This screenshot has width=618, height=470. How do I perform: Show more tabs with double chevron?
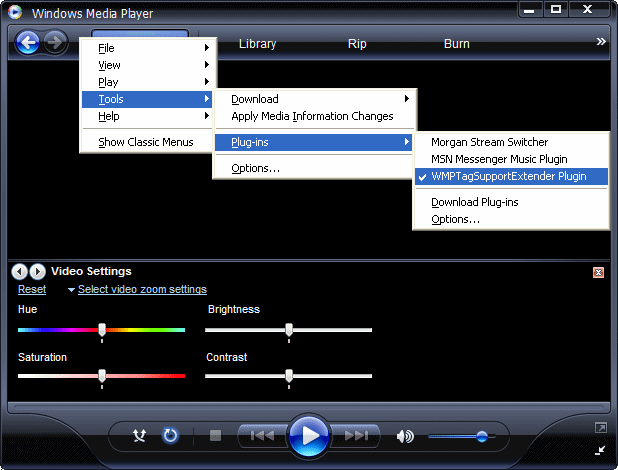(x=601, y=42)
